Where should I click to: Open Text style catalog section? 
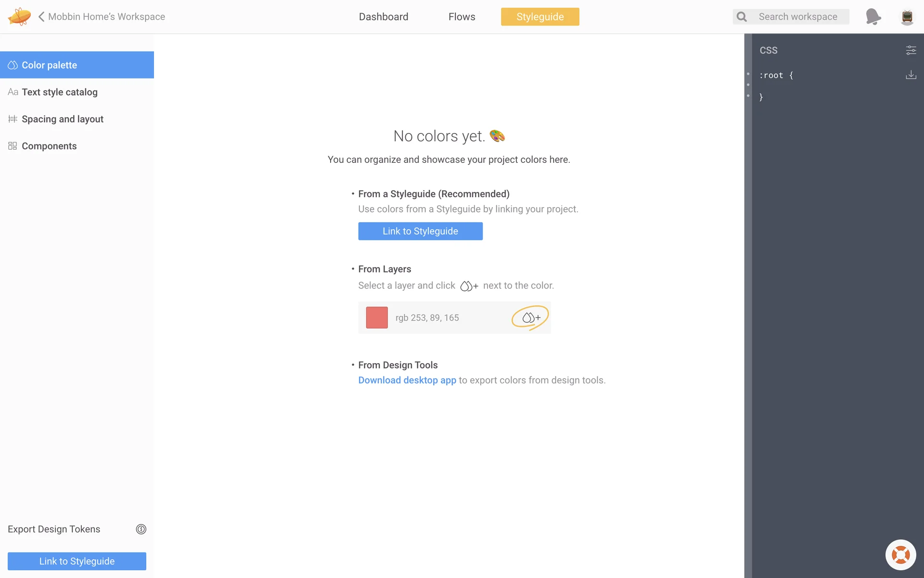coord(60,92)
